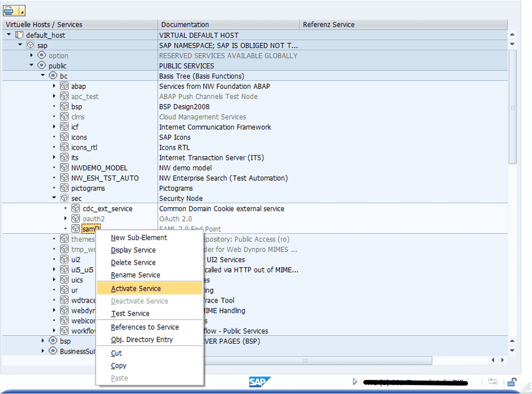Choose Rename Service from context menu
The width and height of the screenshot is (532, 394).
(x=135, y=275)
